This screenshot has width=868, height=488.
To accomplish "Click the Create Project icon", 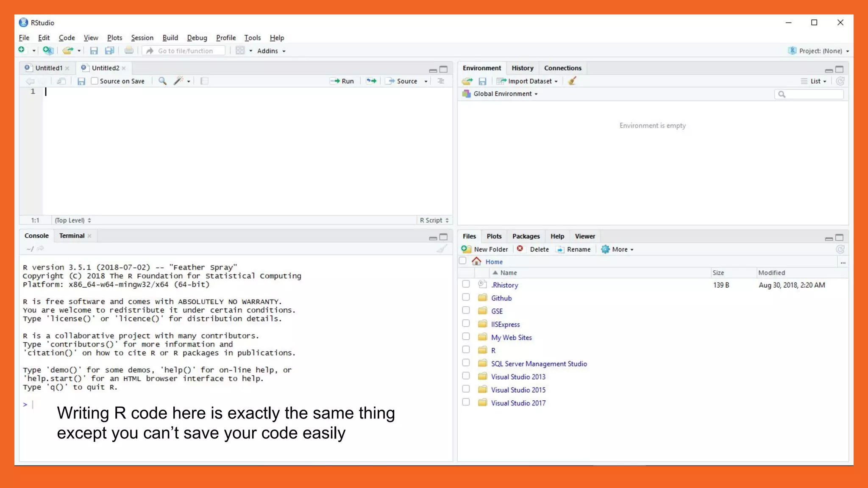I will coord(48,50).
